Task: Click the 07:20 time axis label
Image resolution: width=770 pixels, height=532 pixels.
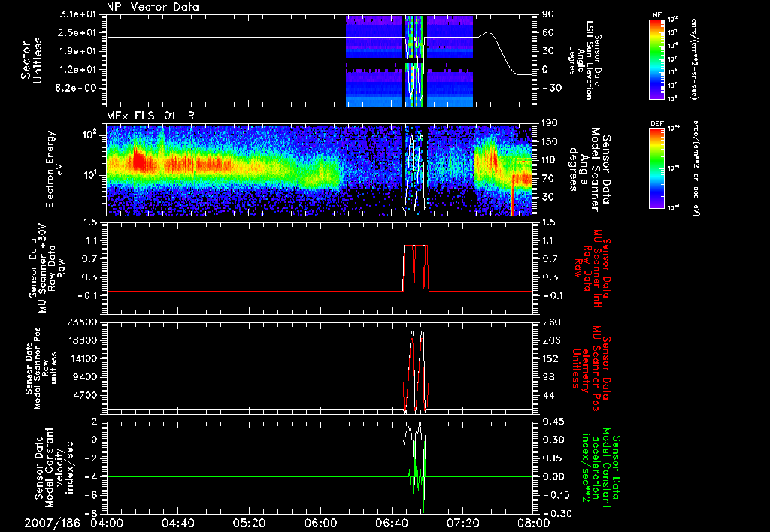Action: click(462, 523)
